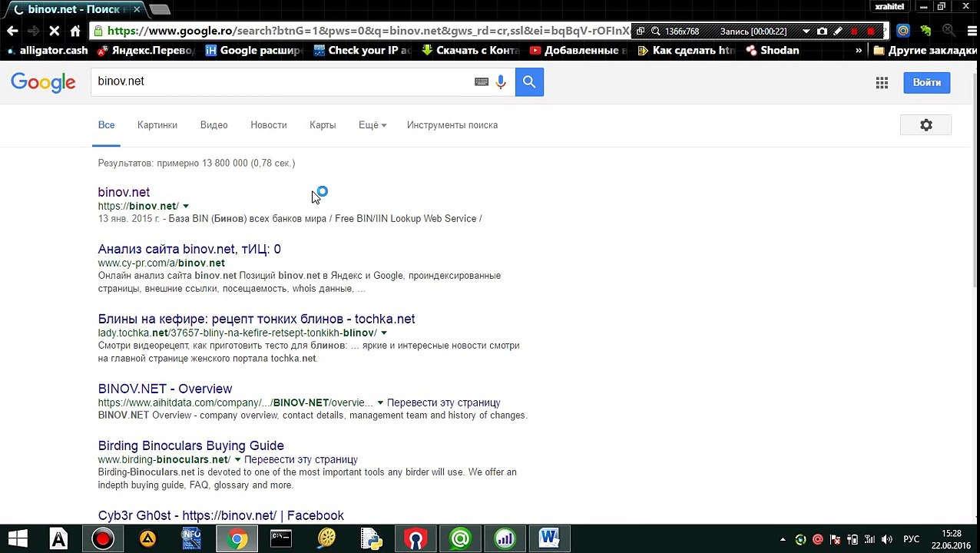
Task: Open the dropdown arrow next to the aihitdata URL
Action: point(379,403)
